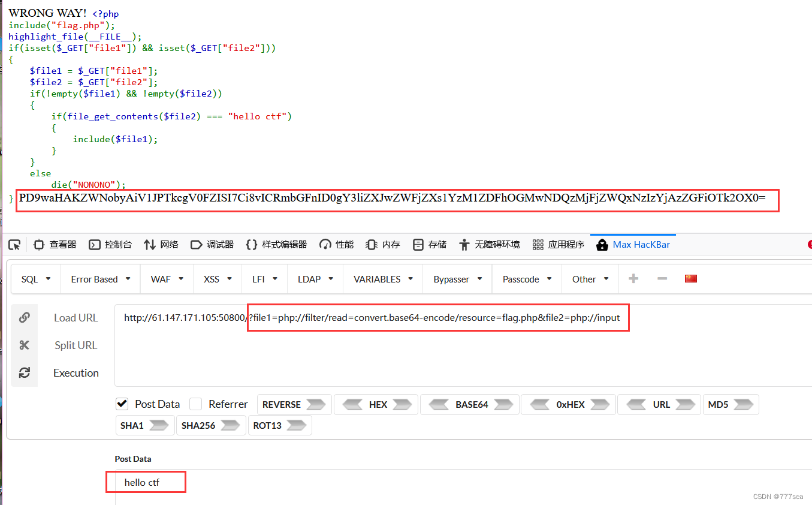Click the minus icon in HacKBar toolbar

[x=662, y=279]
